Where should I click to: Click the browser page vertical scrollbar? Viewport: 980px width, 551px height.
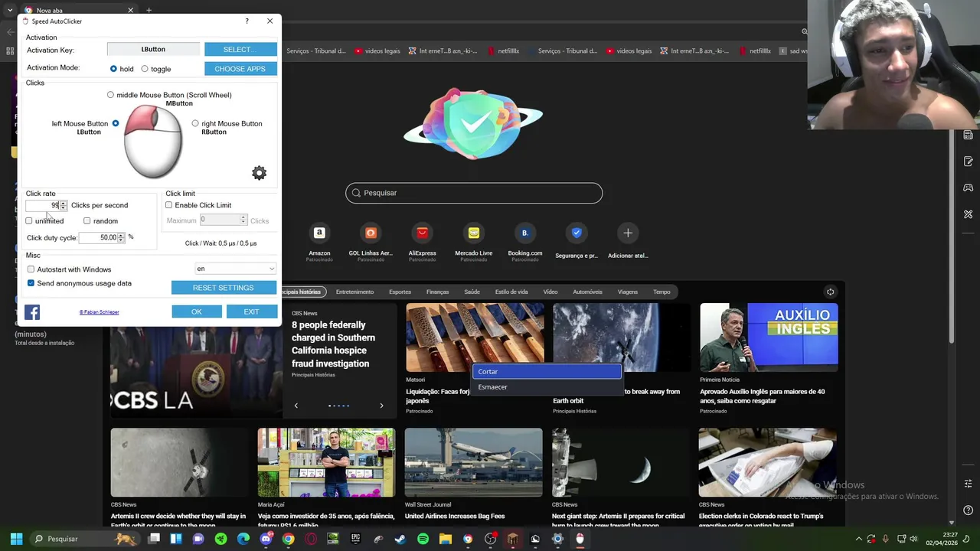pos(952,237)
